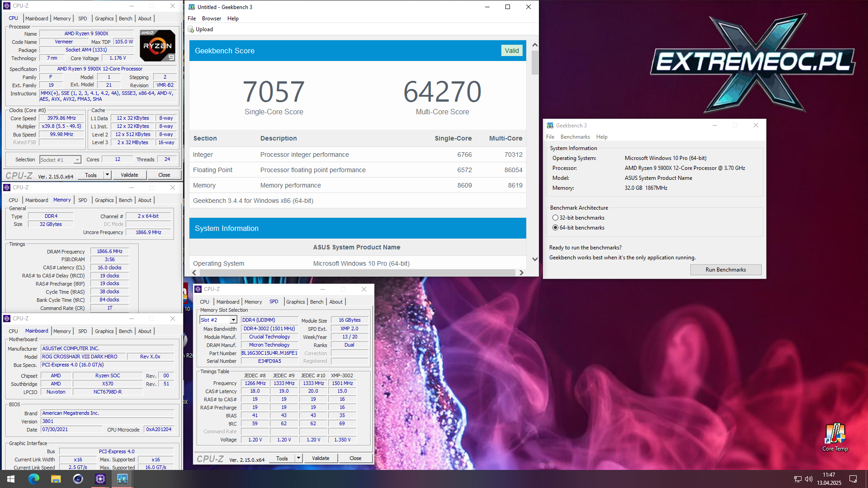Screen dimensions: 868x488
Task: Open the Benchmarks menu in small Geekbench window
Action: coord(575,137)
